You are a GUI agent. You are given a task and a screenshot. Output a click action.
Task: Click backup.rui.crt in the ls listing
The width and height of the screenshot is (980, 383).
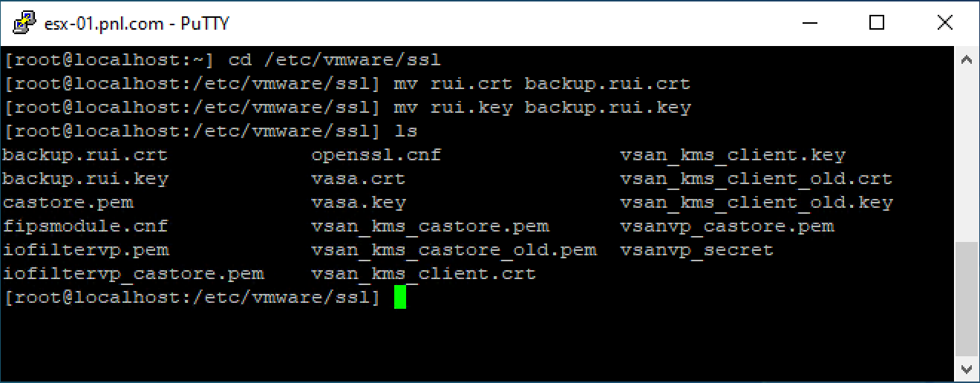85,155
